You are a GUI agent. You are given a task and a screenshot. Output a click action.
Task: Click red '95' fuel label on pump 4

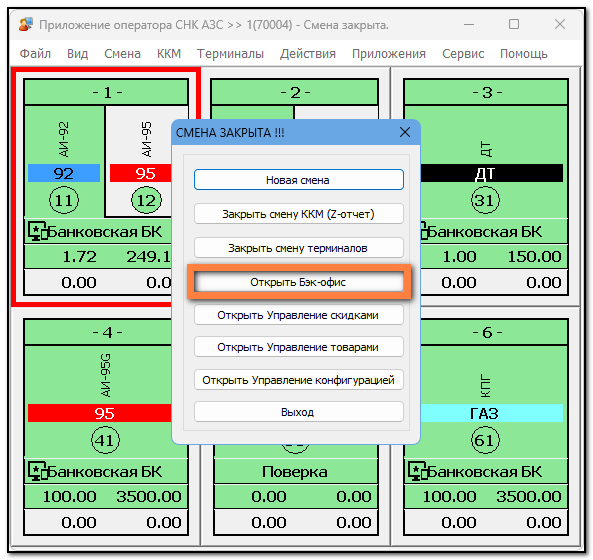click(x=100, y=413)
